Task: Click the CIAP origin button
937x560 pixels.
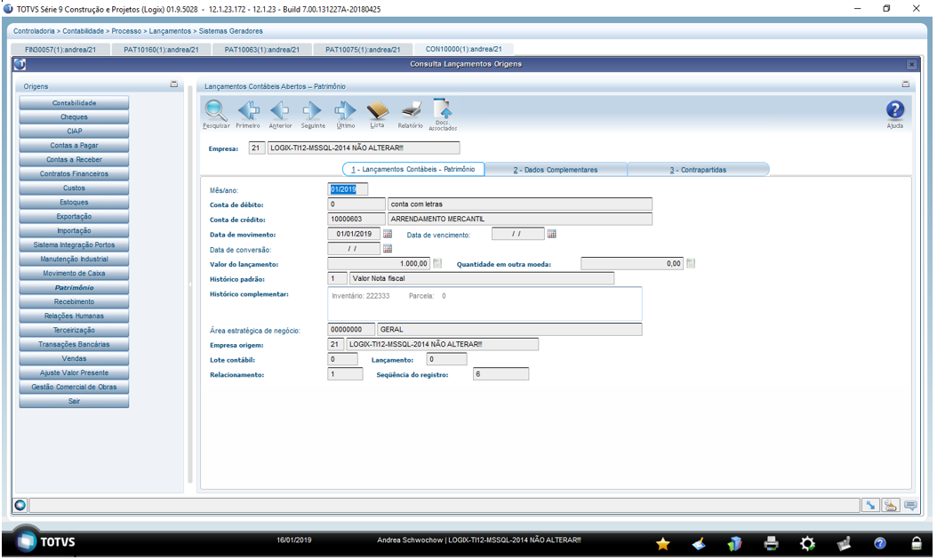Action: coord(74,131)
